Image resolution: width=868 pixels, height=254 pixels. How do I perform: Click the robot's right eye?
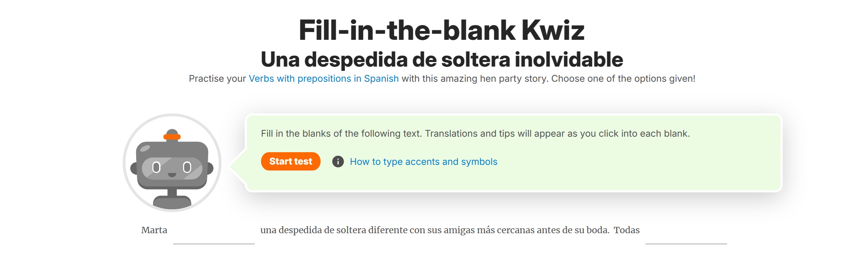[x=187, y=167]
